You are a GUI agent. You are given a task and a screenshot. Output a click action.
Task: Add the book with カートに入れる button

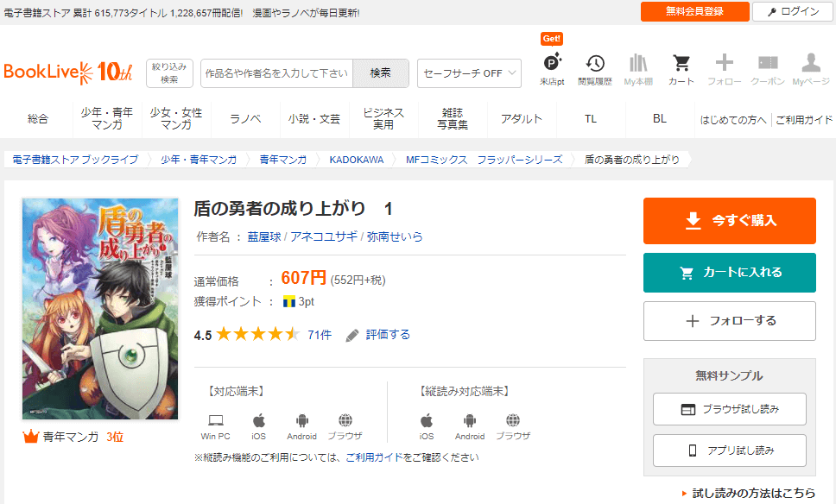pyautogui.click(x=729, y=273)
